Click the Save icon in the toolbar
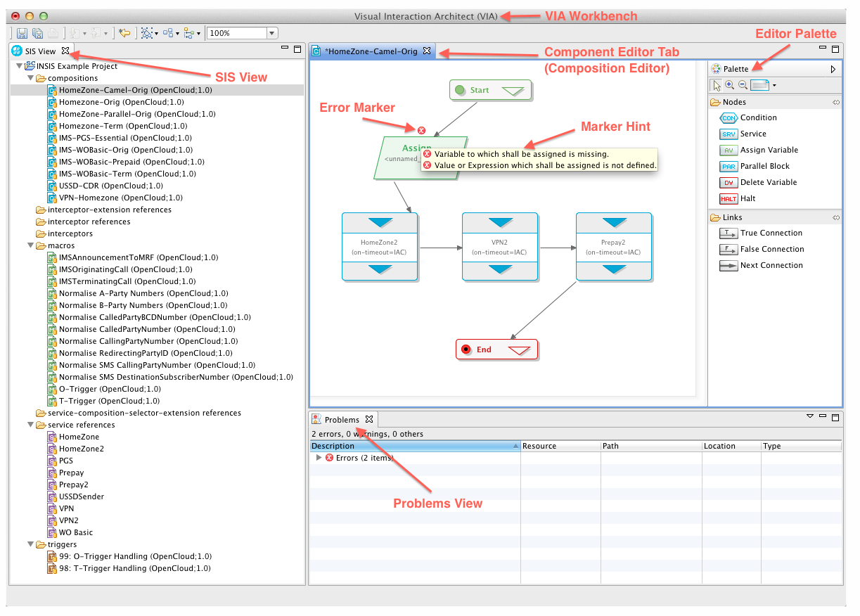Image resolution: width=860 pixels, height=616 pixels. (x=22, y=33)
